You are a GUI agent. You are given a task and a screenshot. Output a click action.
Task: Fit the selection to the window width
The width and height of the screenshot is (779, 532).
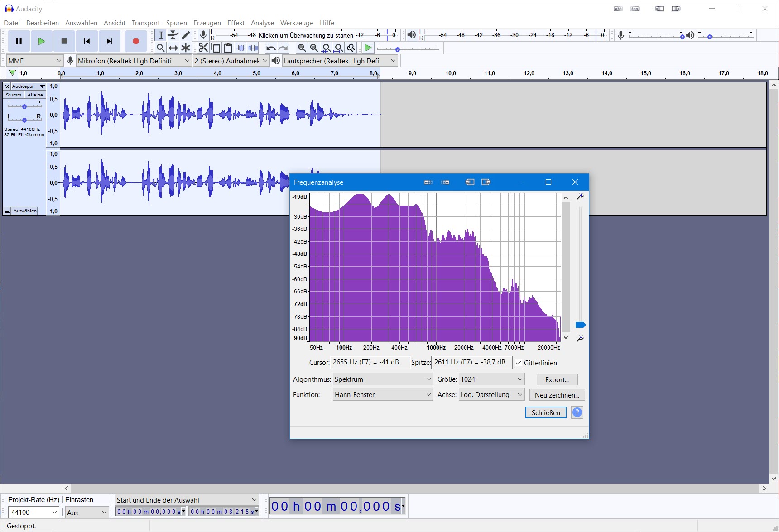(x=326, y=48)
